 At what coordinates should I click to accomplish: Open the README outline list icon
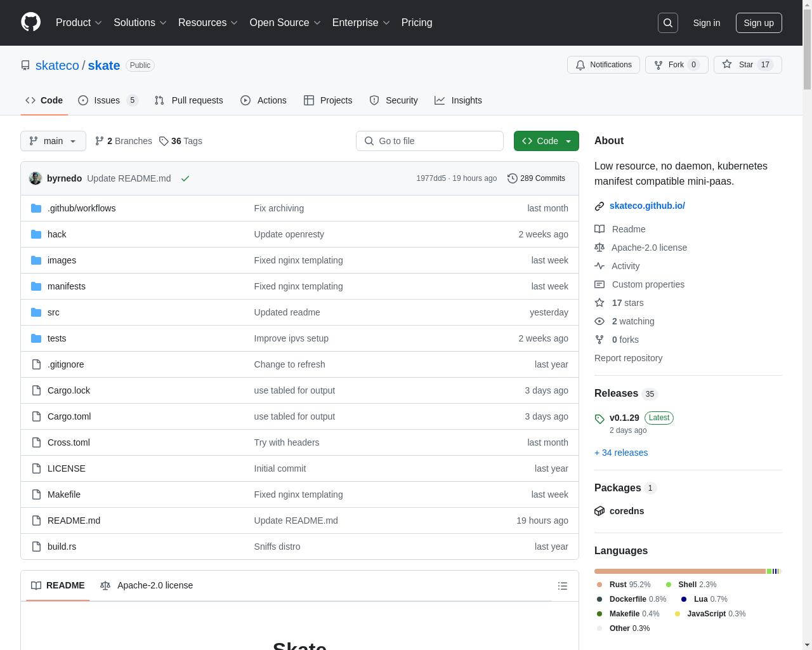click(563, 586)
